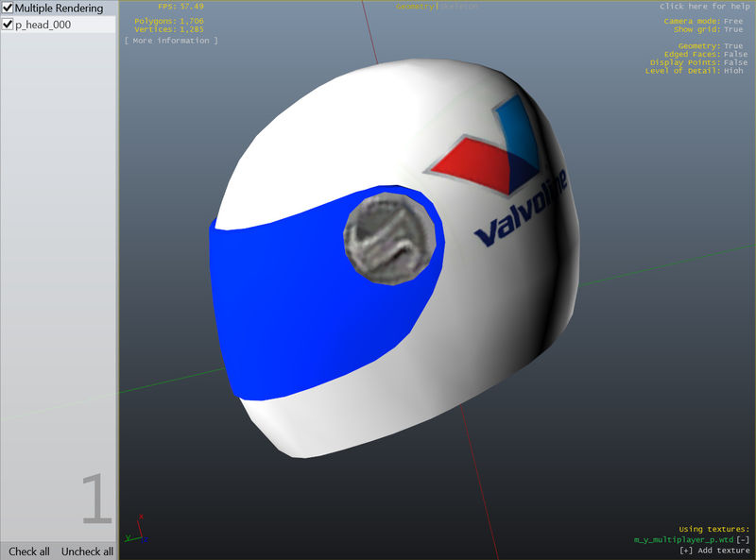Uncheck the p_head_000 model checkbox
Viewport: 756px width, 560px height.
point(8,25)
